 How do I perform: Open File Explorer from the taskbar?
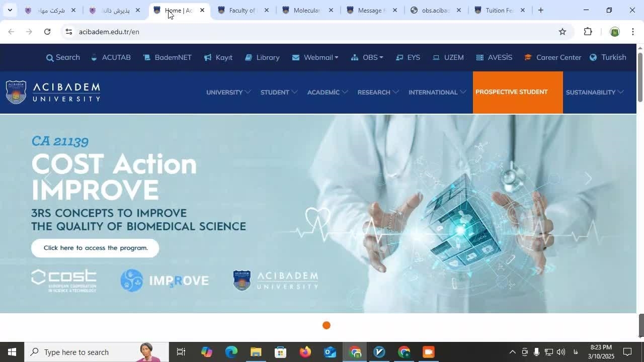(x=256, y=352)
